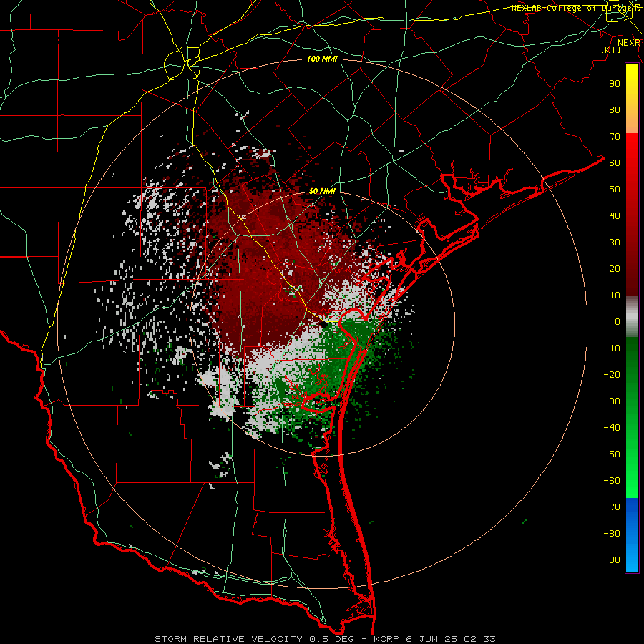The width and height of the screenshot is (644, 644).
Task: Pick the gray near-zero segment of the color bar
Action: click(632, 317)
